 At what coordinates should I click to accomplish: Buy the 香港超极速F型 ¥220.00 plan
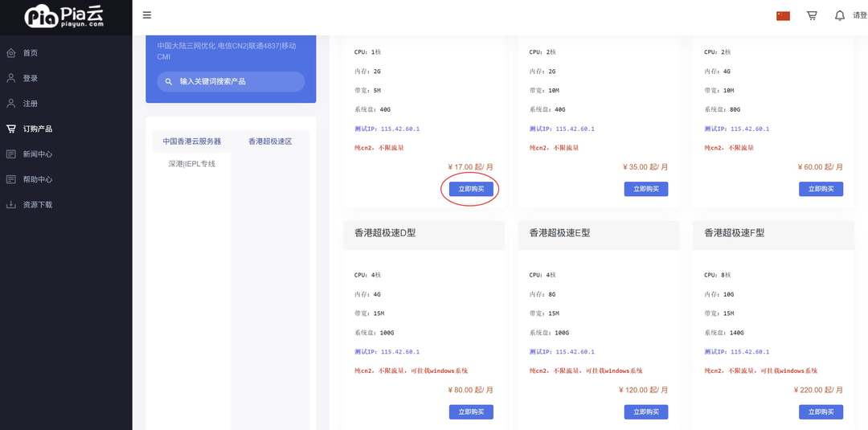point(821,412)
